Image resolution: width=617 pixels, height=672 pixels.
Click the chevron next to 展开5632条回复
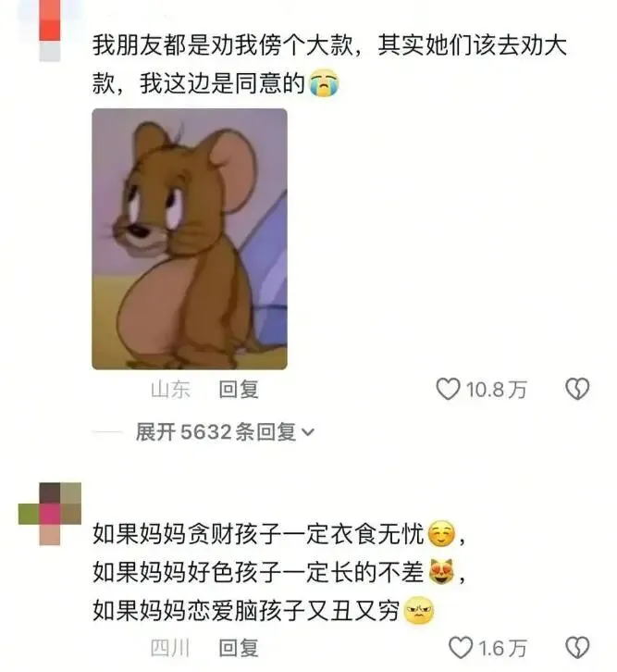click(x=308, y=433)
